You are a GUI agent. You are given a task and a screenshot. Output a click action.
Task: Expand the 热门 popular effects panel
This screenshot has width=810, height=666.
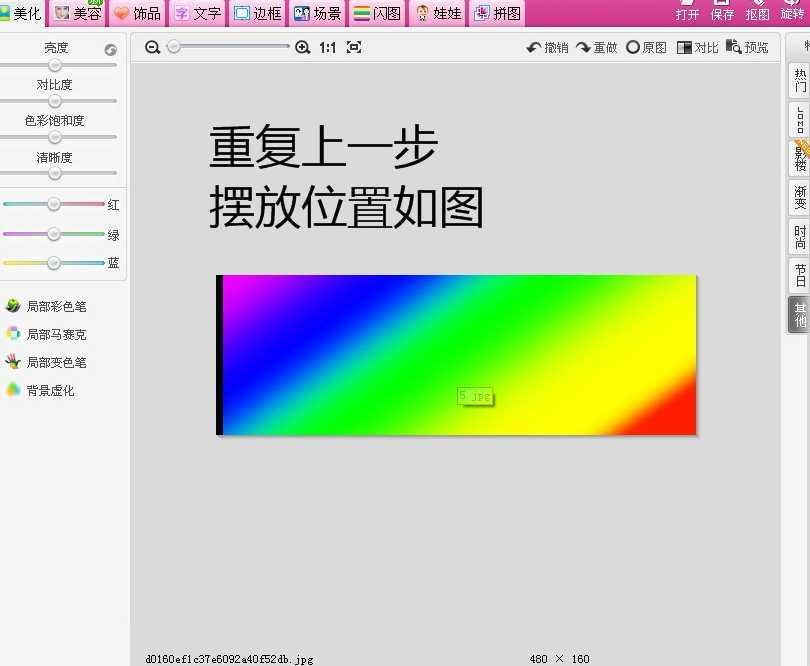pos(797,80)
